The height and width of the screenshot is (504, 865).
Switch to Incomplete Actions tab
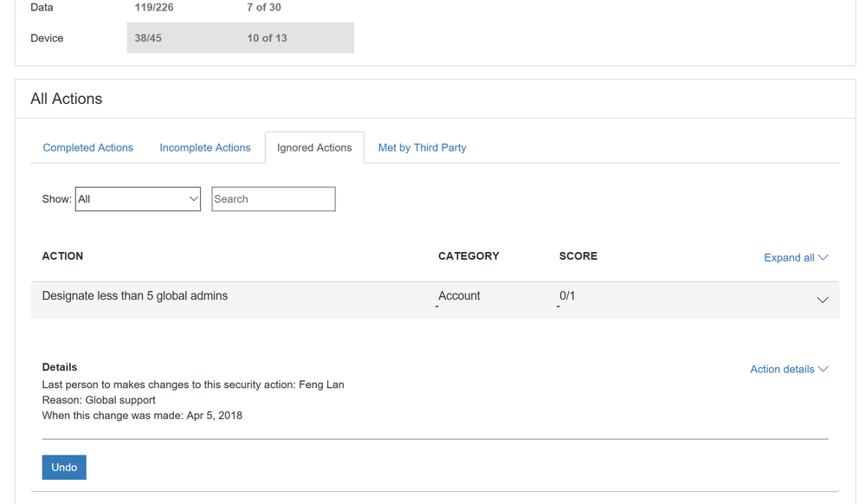(204, 147)
